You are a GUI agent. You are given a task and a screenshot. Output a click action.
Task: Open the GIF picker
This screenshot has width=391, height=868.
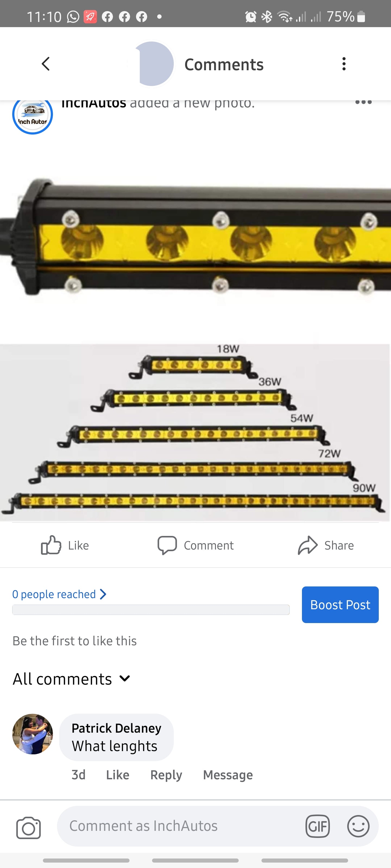click(x=317, y=826)
